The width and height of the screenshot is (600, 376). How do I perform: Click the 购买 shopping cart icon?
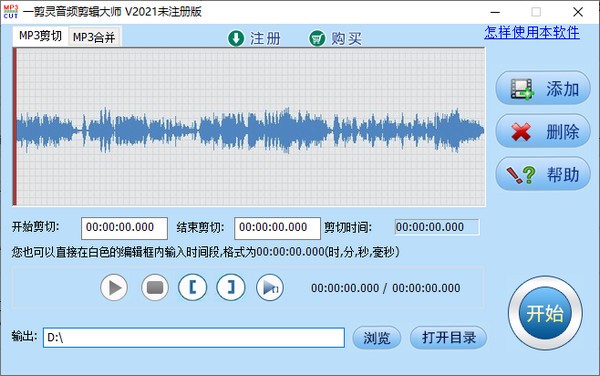[317, 38]
